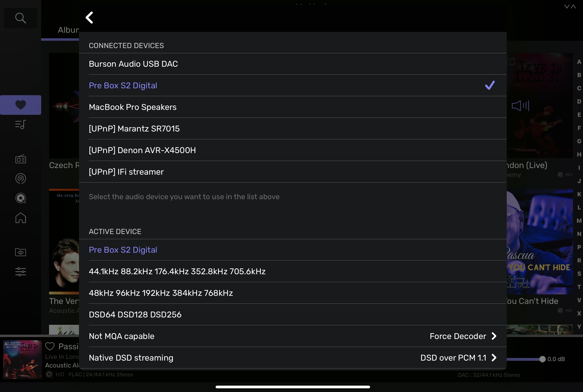Image resolution: width=583 pixels, height=392 pixels.
Task: Select [UPnP] Marantz SR7015 device
Action: [x=293, y=129]
